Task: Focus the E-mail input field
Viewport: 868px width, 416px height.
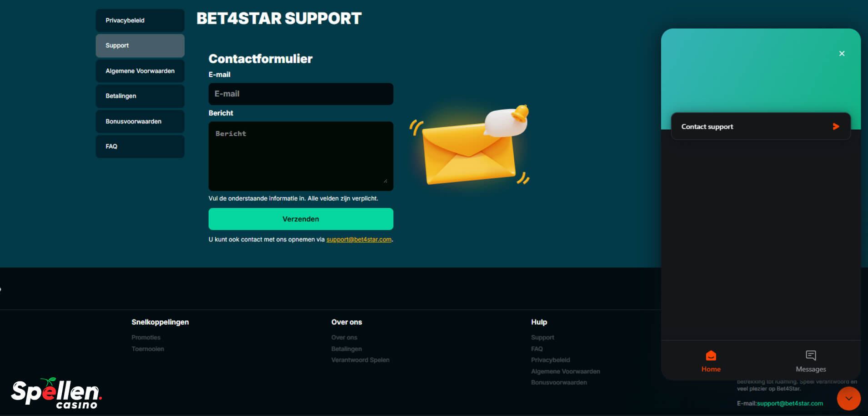Action: (x=301, y=94)
